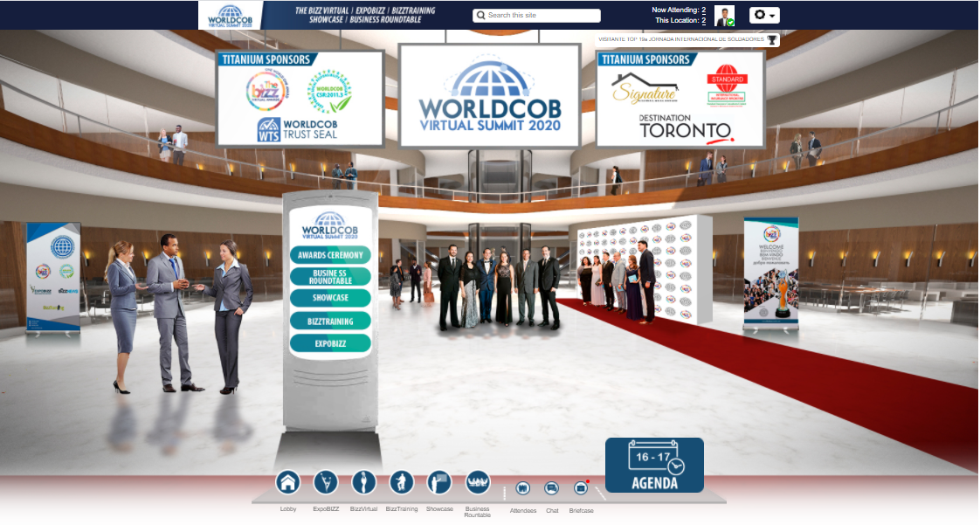980x525 pixels.
Task: Click the Destination Toronto sponsor logo
Action: click(x=685, y=128)
